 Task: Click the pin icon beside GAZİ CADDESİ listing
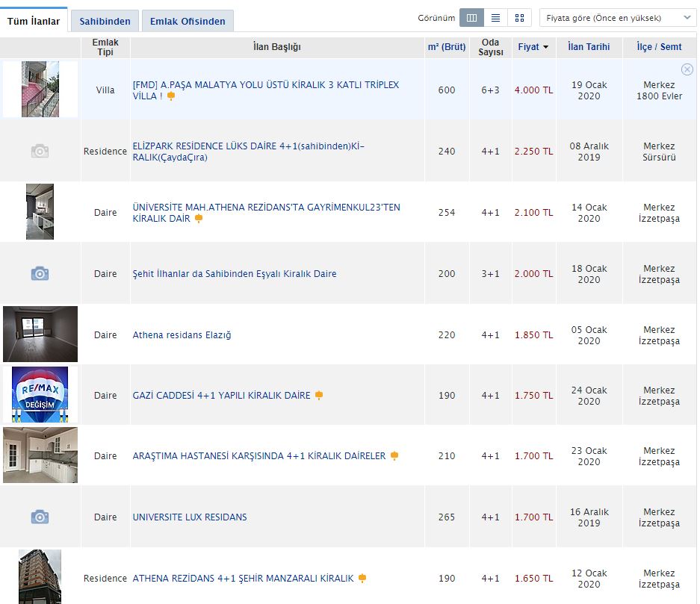319,396
